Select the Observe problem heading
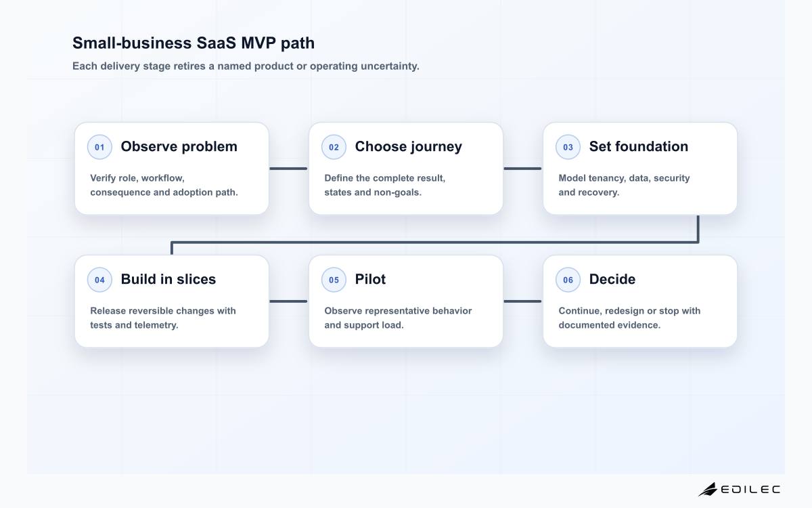Screen dimensions: 812x508 179,146
